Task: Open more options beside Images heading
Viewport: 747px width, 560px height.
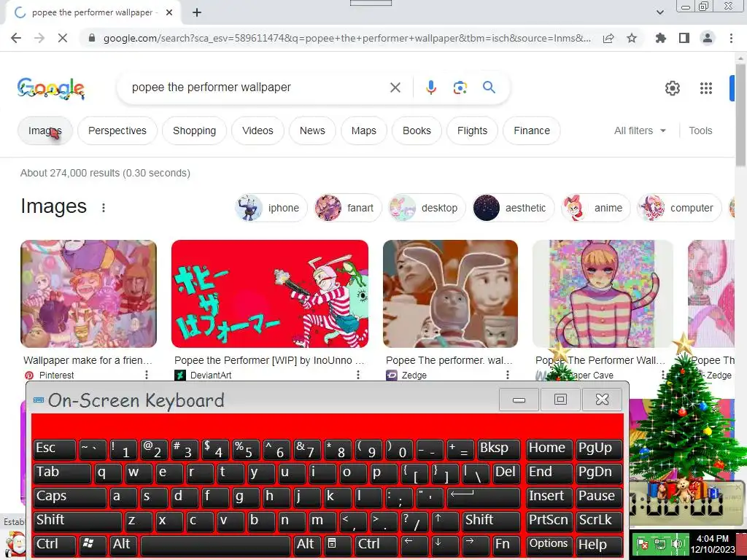Action: [104, 208]
